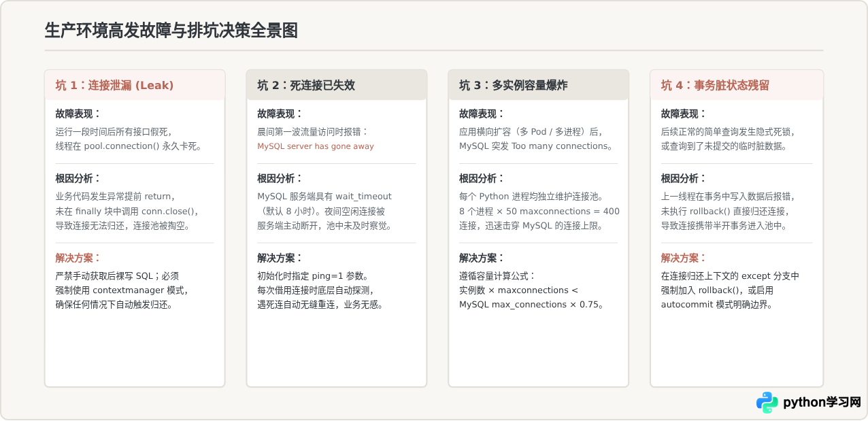The width and height of the screenshot is (868, 421).
Task: Click the line 遵循容量计算公式
Action: (498, 275)
